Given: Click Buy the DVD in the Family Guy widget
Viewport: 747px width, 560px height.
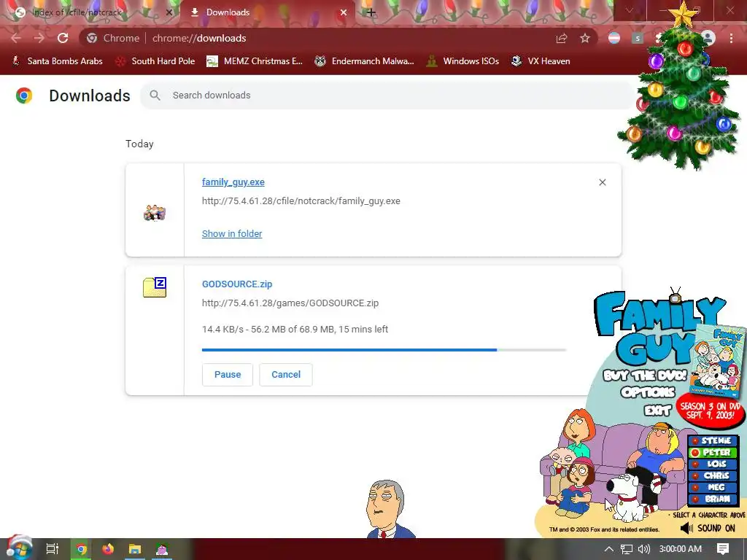Looking at the screenshot, I should click(645, 376).
